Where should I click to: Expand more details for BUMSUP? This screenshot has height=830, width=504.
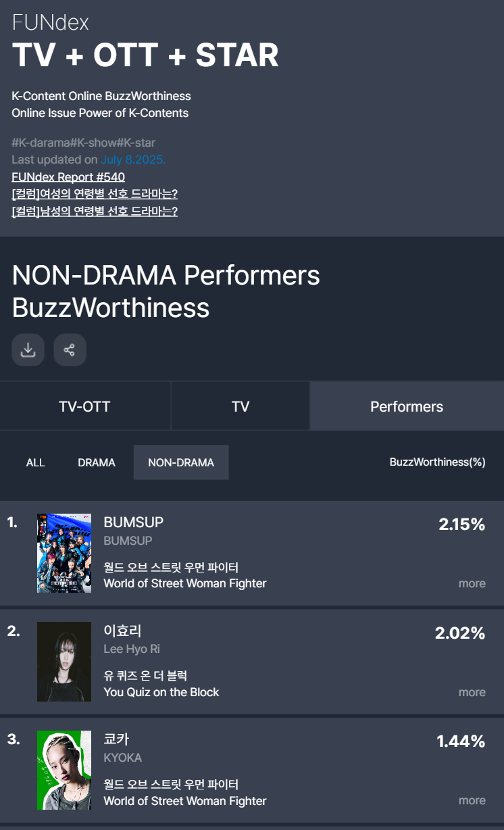pyautogui.click(x=472, y=583)
